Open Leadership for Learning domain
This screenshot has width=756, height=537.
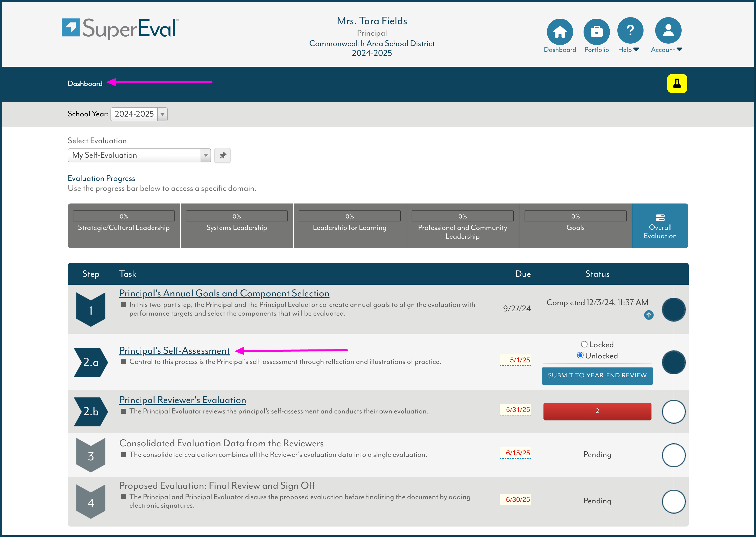pyautogui.click(x=349, y=226)
